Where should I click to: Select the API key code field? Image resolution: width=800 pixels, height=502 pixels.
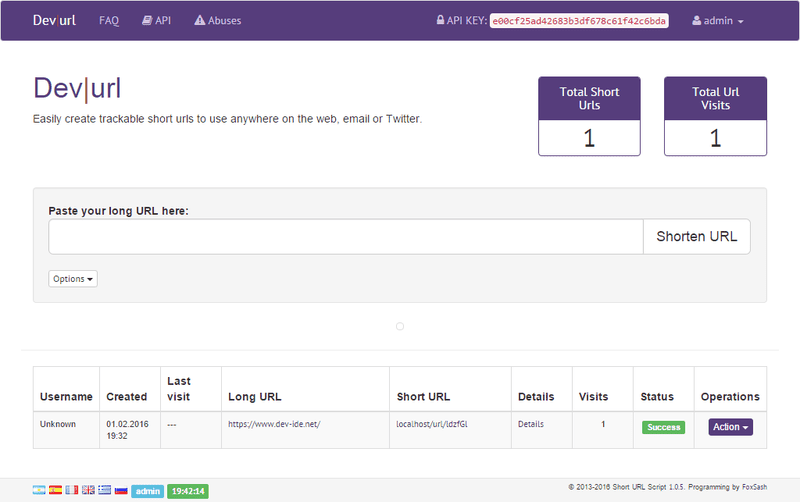tap(579, 20)
